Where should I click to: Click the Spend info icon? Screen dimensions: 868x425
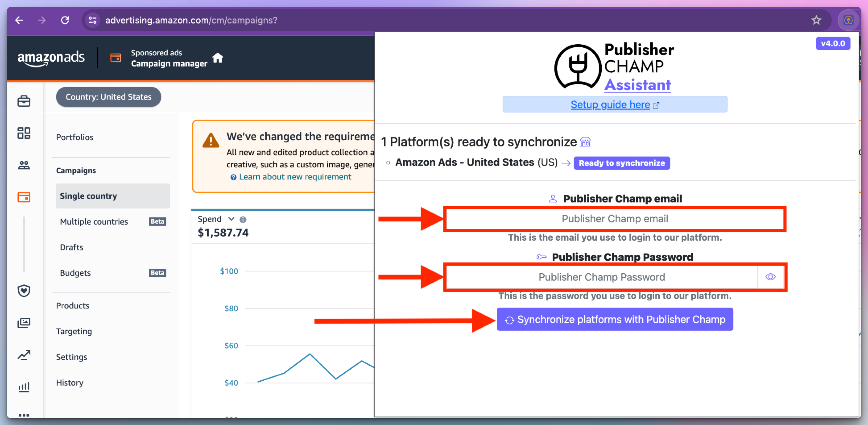[x=243, y=220]
